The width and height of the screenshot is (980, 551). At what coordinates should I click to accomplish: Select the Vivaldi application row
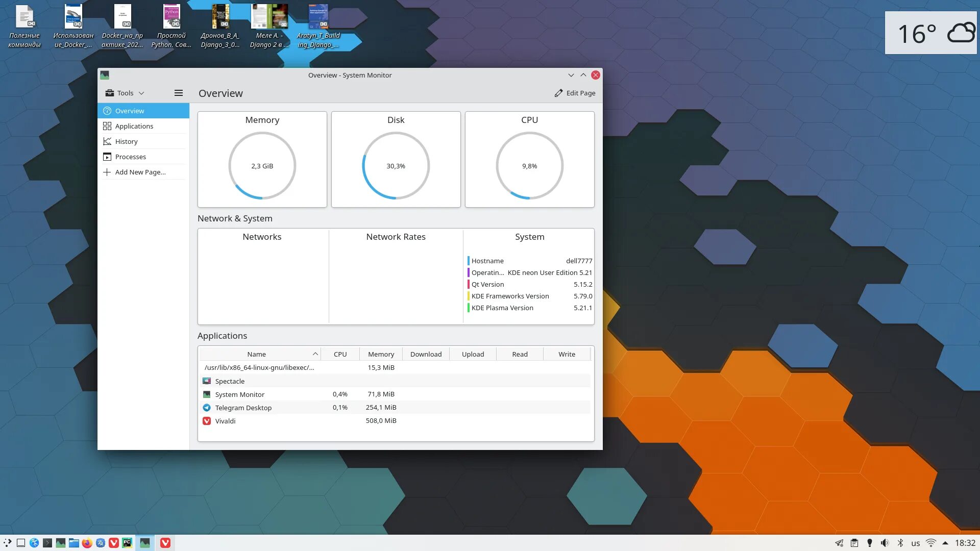(x=225, y=421)
